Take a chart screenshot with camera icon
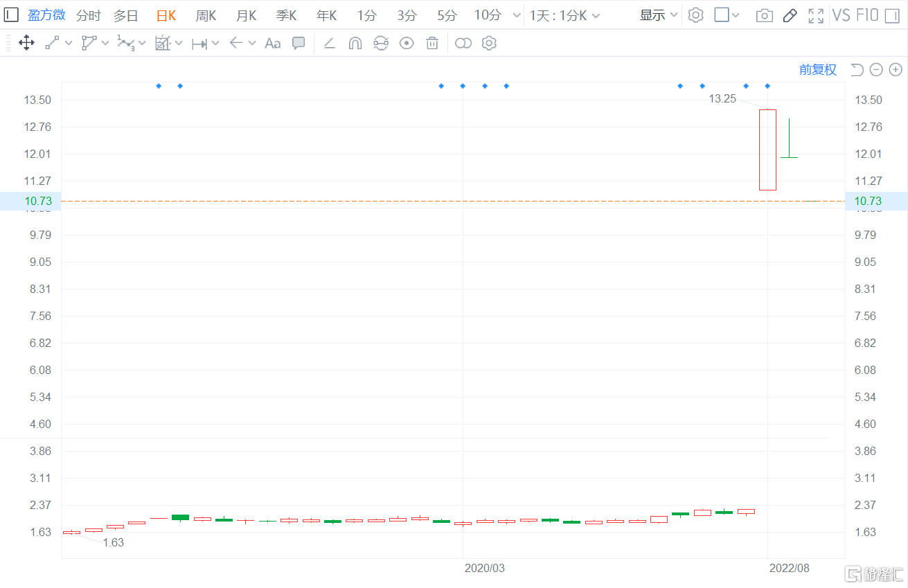The height and width of the screenshot is (588, 908). tap(765, 16)
